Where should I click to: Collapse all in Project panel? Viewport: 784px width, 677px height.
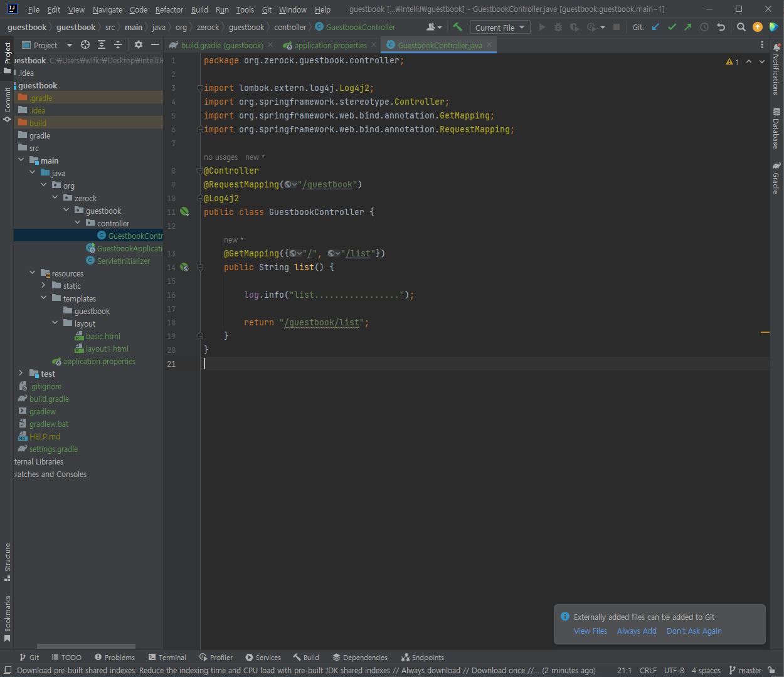coord(118,45)
